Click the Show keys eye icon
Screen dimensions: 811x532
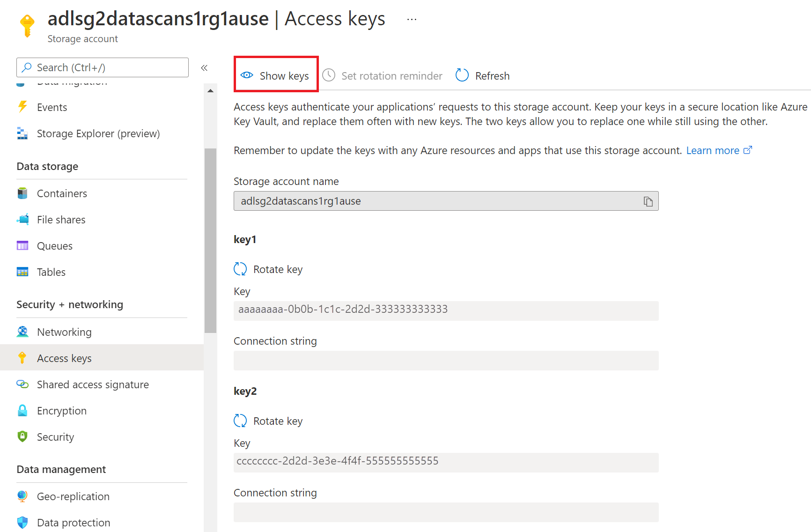point(247,75)
